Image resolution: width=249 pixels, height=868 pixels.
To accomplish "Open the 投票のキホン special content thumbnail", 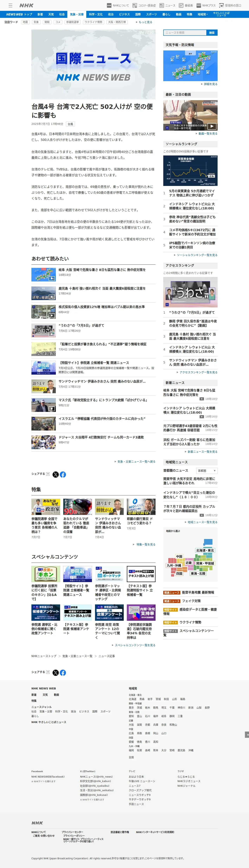I will pos(46,574).
